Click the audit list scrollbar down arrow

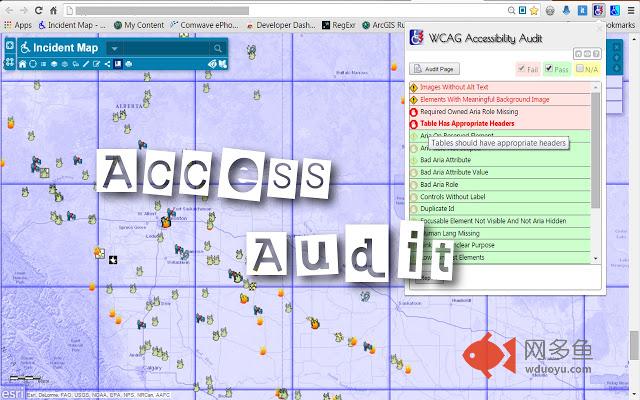click(x=596, y=259)
